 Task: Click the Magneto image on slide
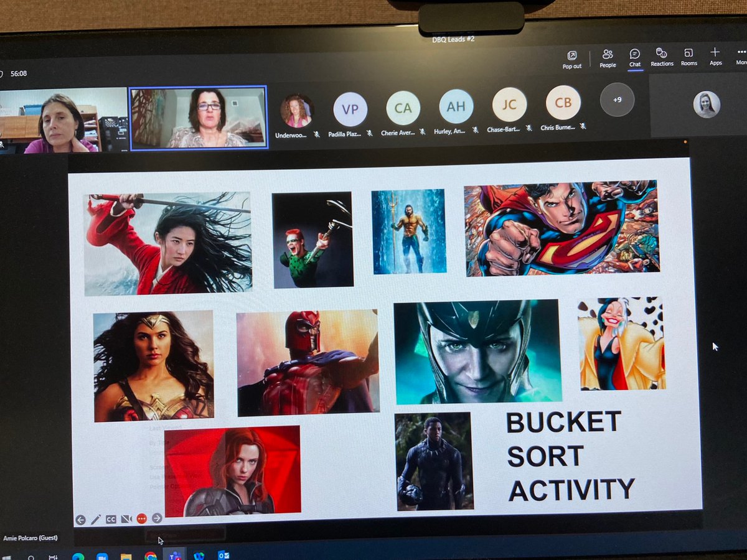point(308,362)
